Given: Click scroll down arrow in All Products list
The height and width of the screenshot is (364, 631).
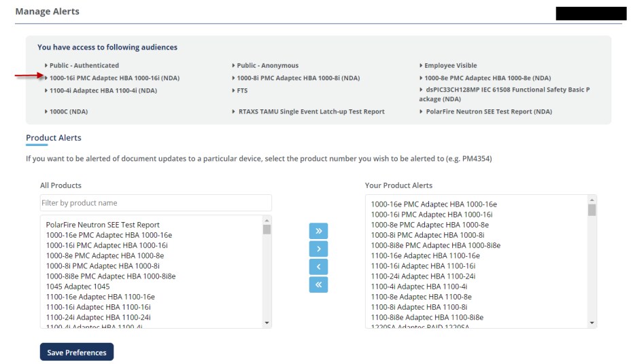Looking at the screenshot, I should pyautogui.click(x=267, y=323).
